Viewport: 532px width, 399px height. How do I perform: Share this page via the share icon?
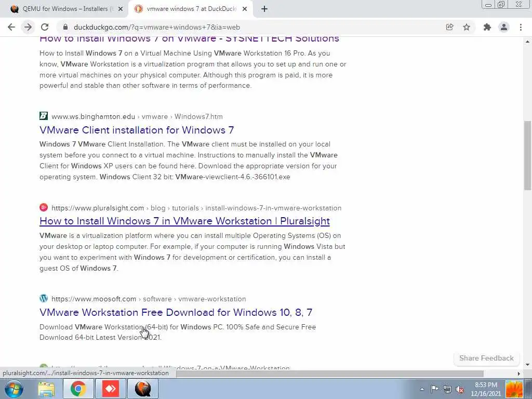449,27
